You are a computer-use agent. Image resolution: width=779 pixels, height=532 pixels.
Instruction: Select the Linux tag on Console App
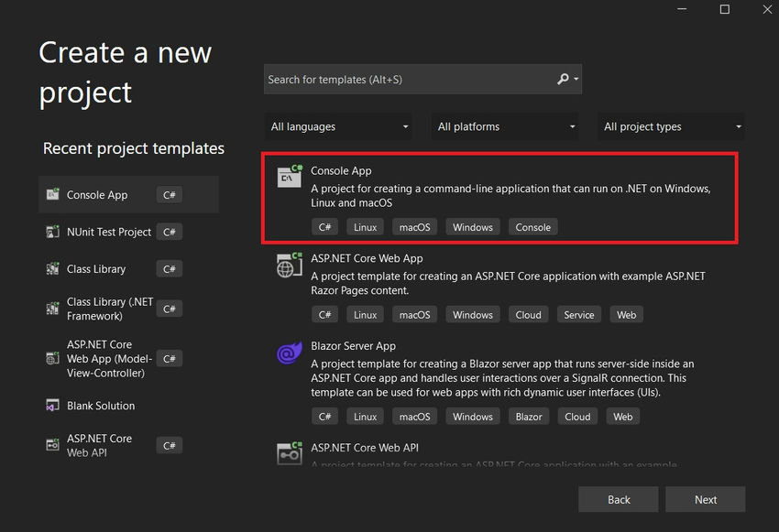365,226
